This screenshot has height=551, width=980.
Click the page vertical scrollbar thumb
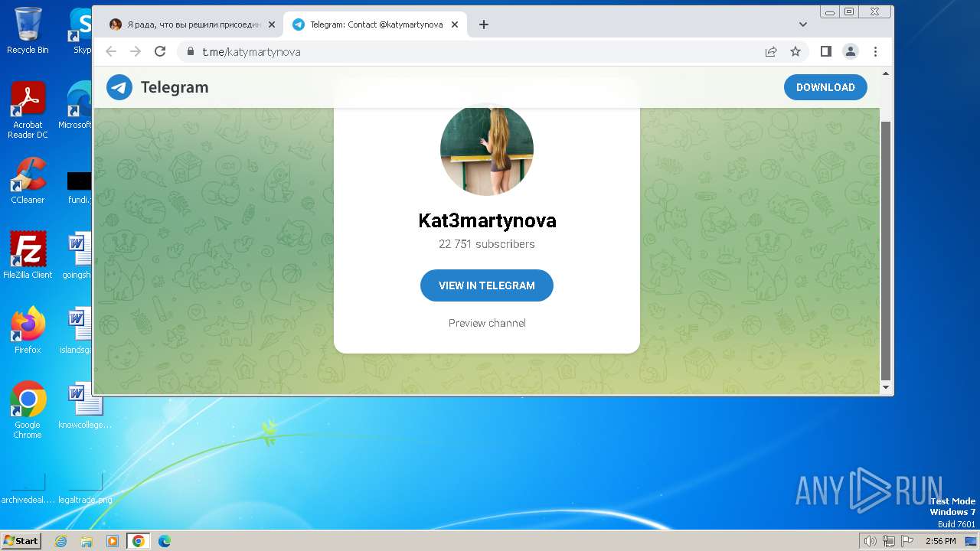[x=886, y=251]
